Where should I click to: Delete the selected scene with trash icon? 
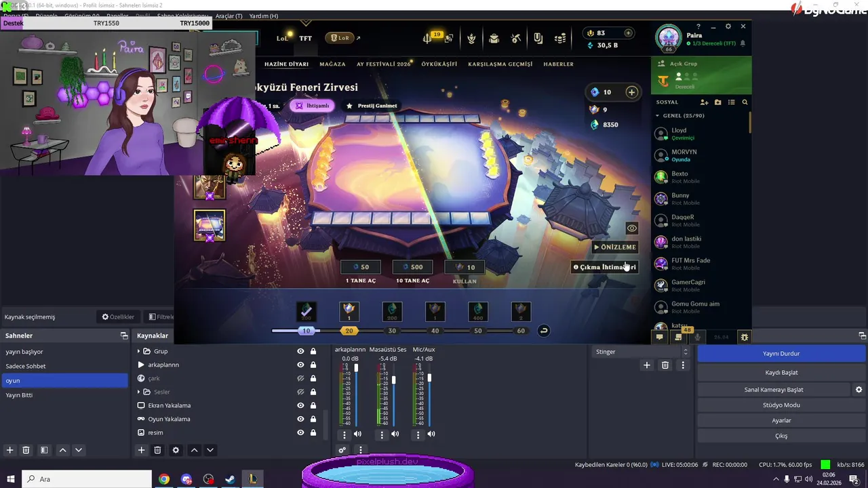click(x=26, y=450)
